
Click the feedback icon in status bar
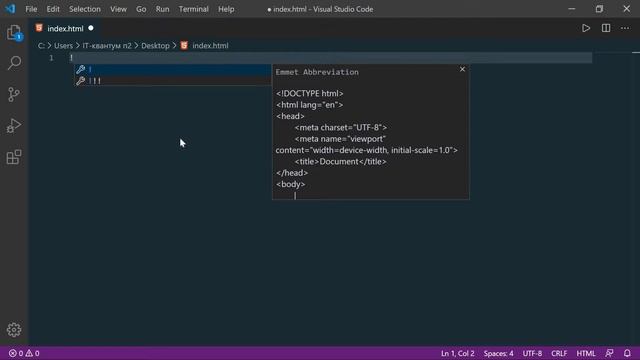pos(609,353)
